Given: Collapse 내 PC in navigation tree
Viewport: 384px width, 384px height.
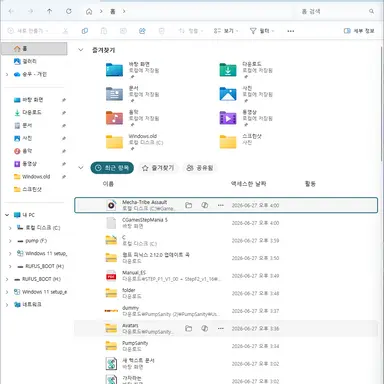Looking at the screenshot, I should [x=7, y=215].
